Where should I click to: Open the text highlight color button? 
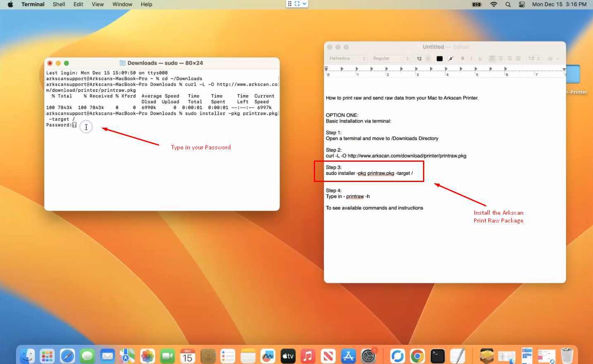[451, 58]
